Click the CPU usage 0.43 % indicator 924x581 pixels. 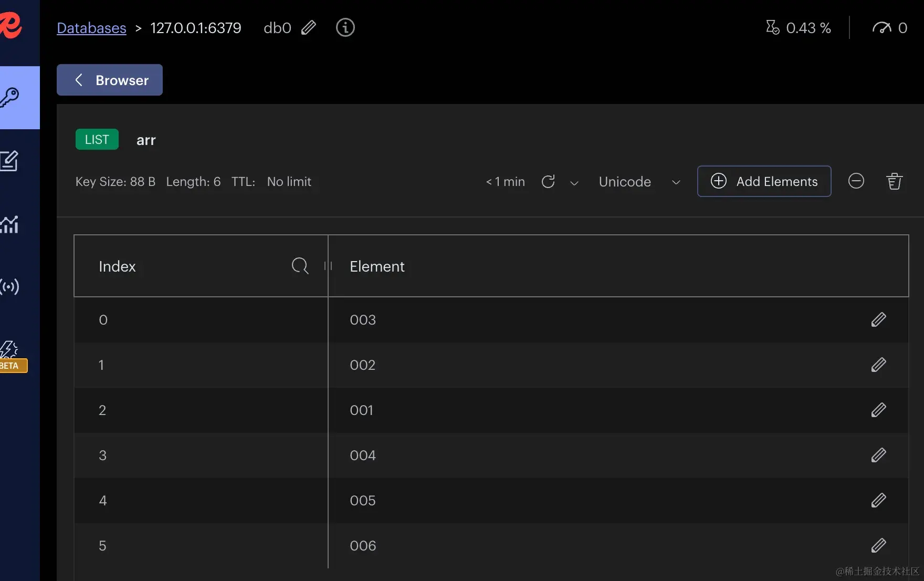(x=799, y=27)
